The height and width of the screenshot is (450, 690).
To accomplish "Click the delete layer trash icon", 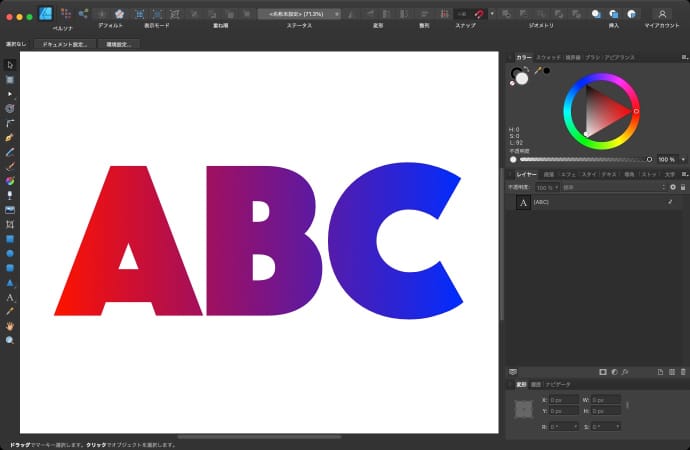I will [685, 372].
